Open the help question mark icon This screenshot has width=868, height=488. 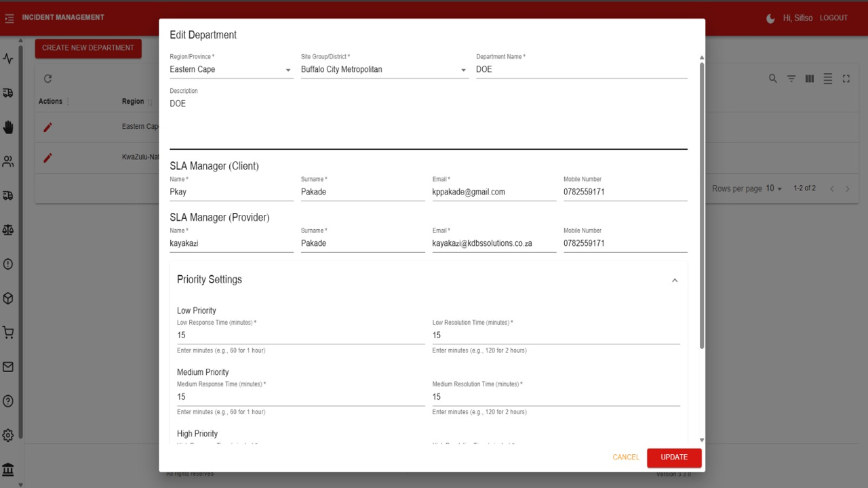8,401
